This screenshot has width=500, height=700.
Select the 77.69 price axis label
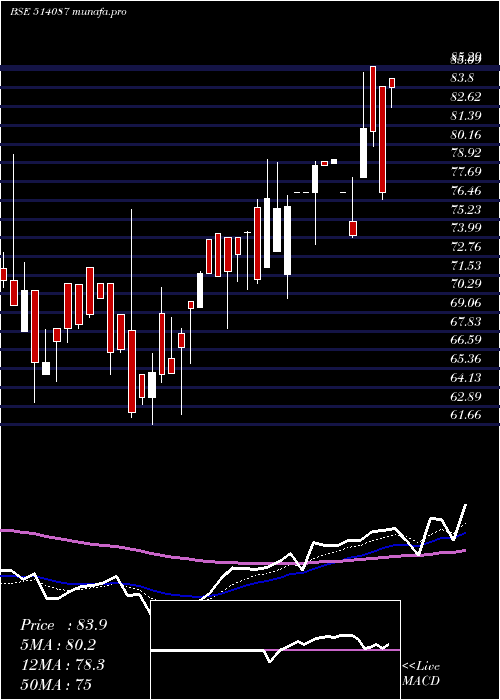(x=467, y=172)
